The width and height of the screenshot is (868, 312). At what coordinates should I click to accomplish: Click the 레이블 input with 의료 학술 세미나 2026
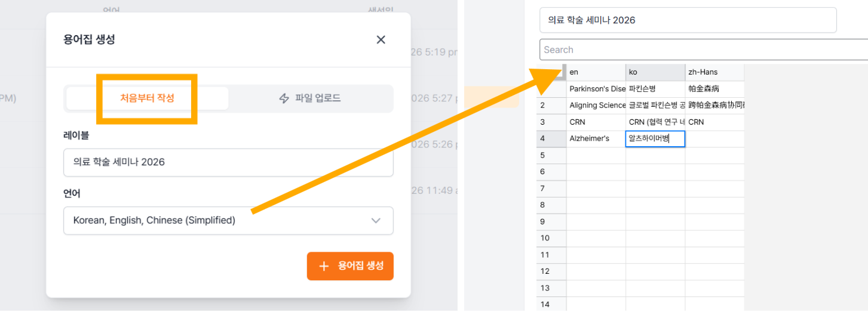coord(228,162)
